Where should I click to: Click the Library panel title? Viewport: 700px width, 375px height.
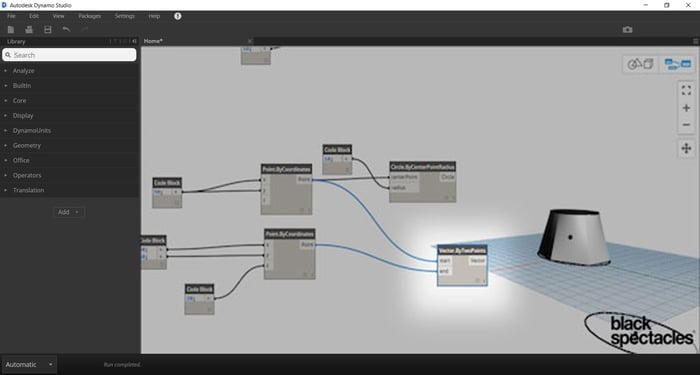coord(16,42)
